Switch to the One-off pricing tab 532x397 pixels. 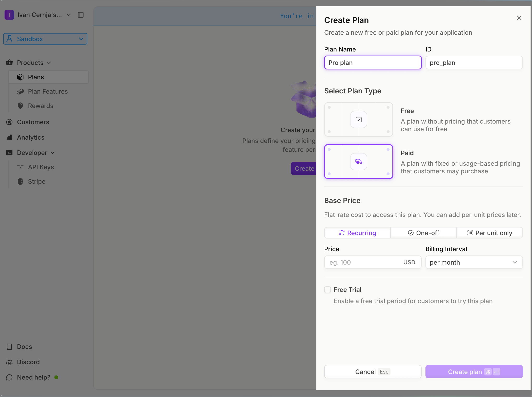point(423,233)
